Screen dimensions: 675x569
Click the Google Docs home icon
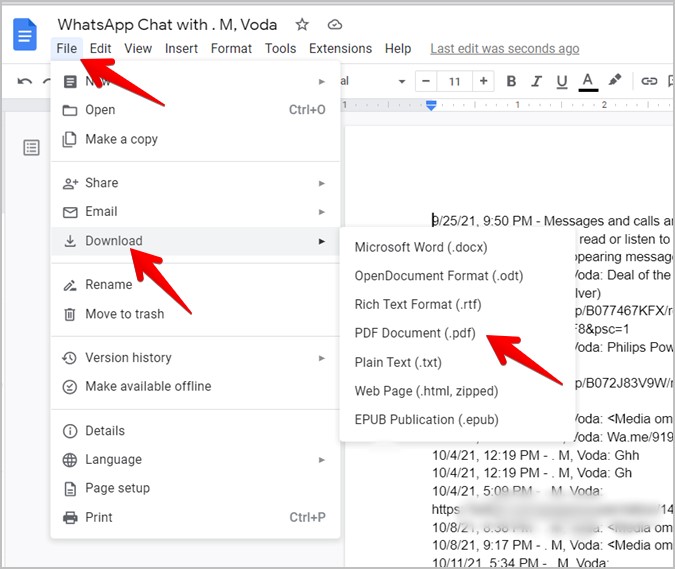[24, 34]
